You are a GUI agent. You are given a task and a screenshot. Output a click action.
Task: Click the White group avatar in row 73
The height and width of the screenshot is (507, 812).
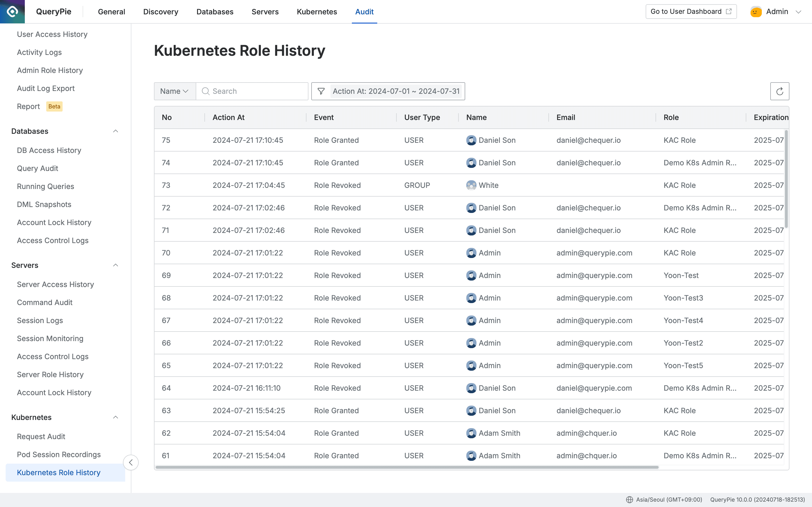tap(471, 185)
